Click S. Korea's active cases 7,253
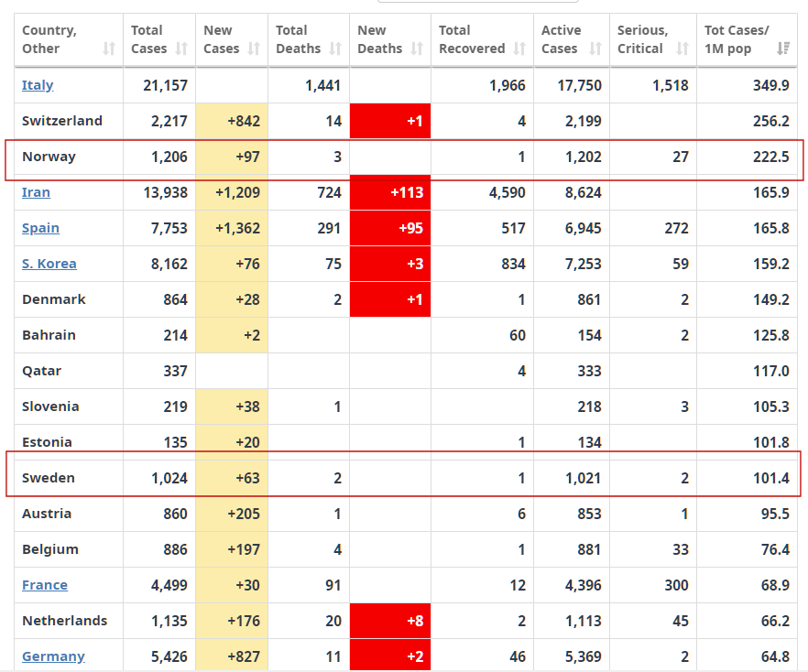The height and width of the screenshot is (672, 808). [584, 264]
